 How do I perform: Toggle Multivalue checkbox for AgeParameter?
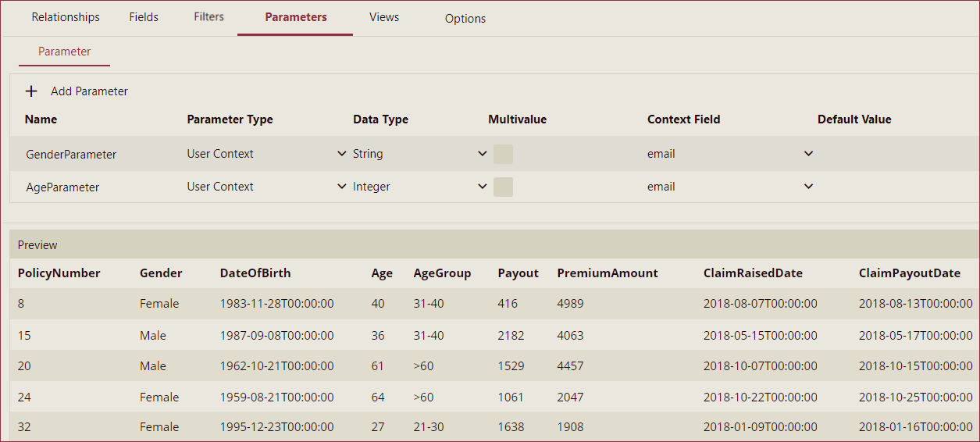503,187
